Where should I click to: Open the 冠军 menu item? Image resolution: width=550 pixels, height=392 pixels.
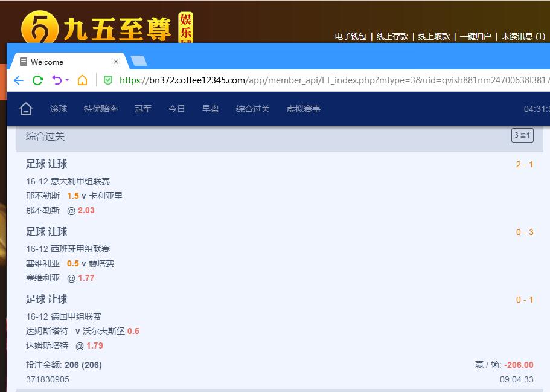click(143, 109)
